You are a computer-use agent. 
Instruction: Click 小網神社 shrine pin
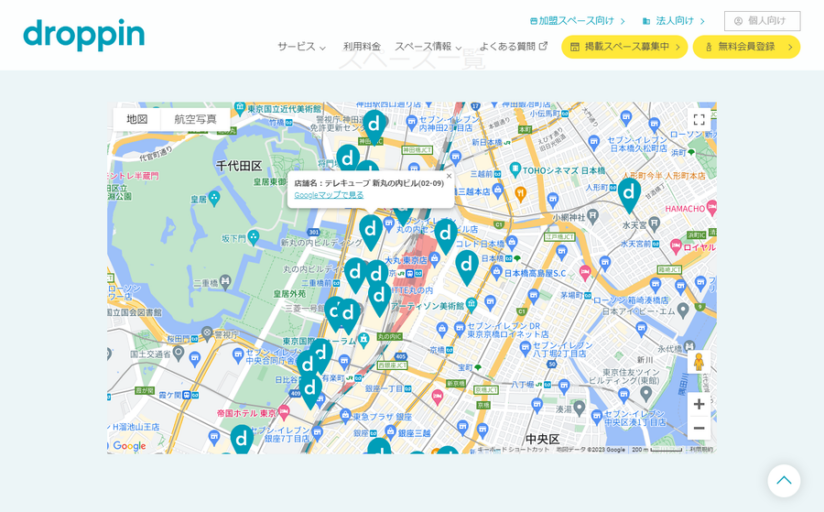tap(593, 216)
